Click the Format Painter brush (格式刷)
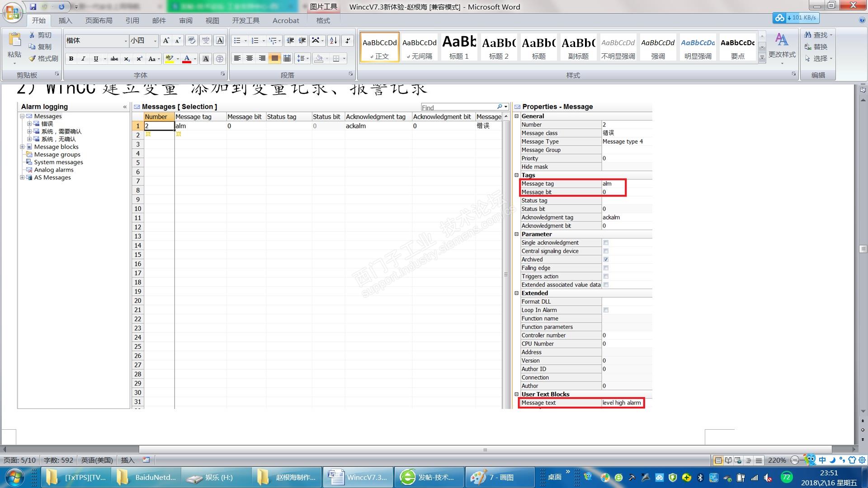This screenshot has height=488, width=868. coord(43,58)
